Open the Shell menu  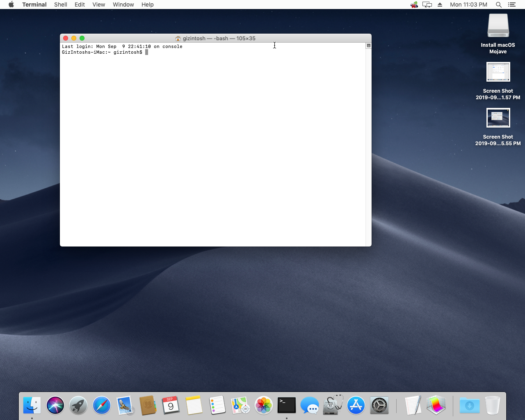61,5
